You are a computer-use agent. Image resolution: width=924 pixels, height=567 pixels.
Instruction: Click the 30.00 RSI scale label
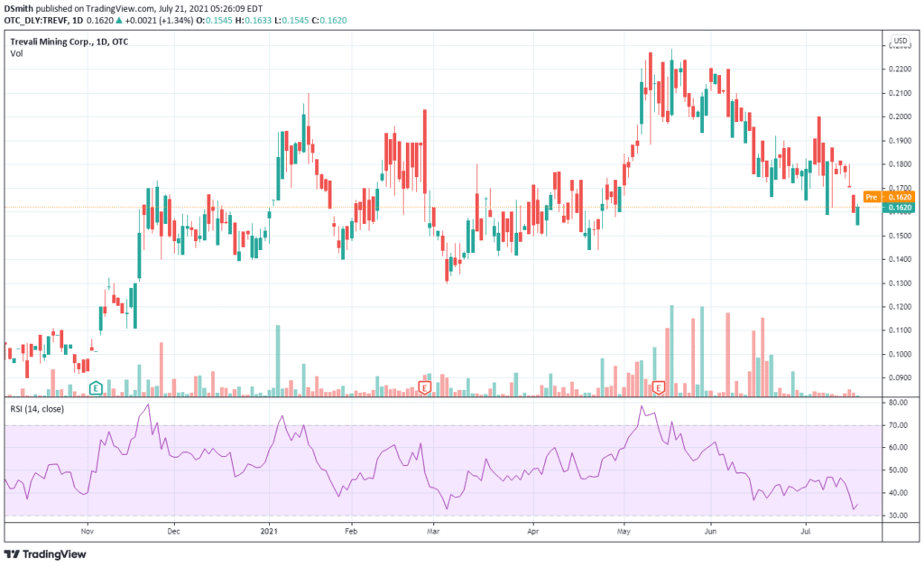[898, 516]
